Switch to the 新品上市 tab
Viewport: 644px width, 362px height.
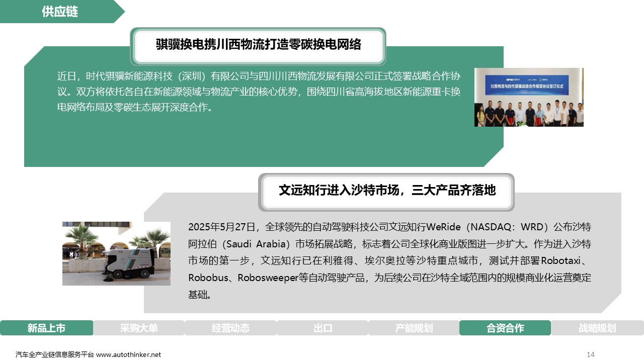(46, 328)
